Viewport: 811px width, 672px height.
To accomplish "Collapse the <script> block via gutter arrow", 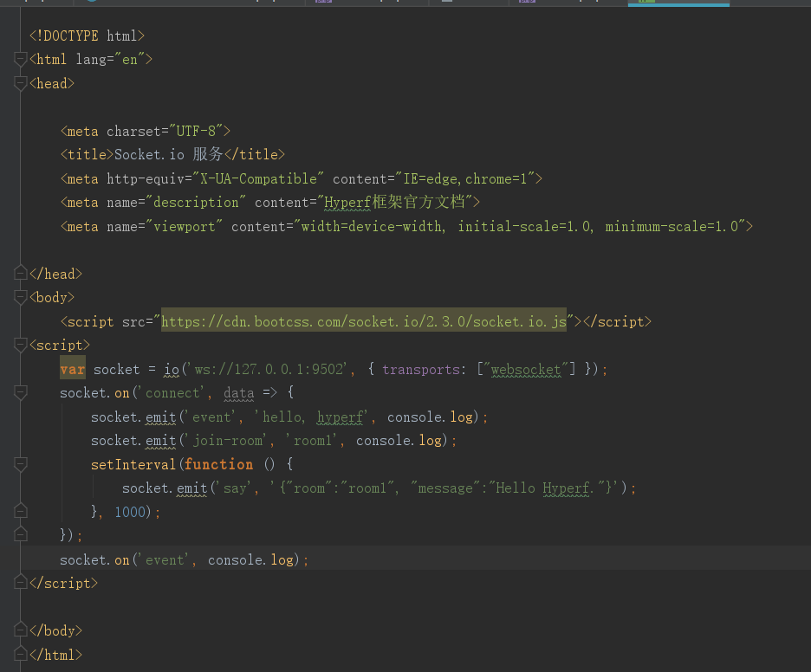I will click(x=20, y=344).
